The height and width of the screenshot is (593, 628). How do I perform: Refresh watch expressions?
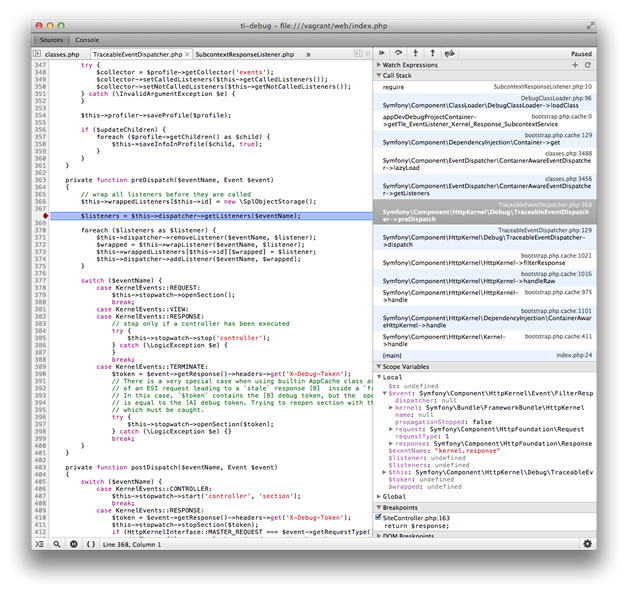(588, 64)
